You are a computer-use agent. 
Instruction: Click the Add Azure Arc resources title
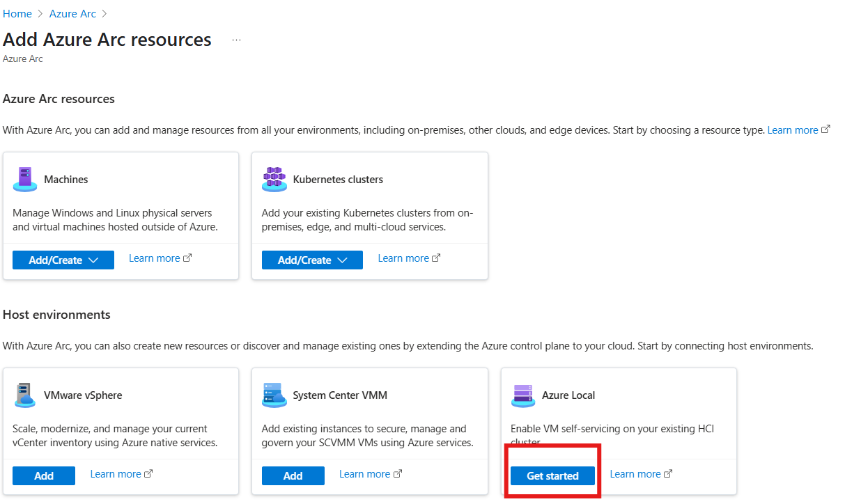107,40
